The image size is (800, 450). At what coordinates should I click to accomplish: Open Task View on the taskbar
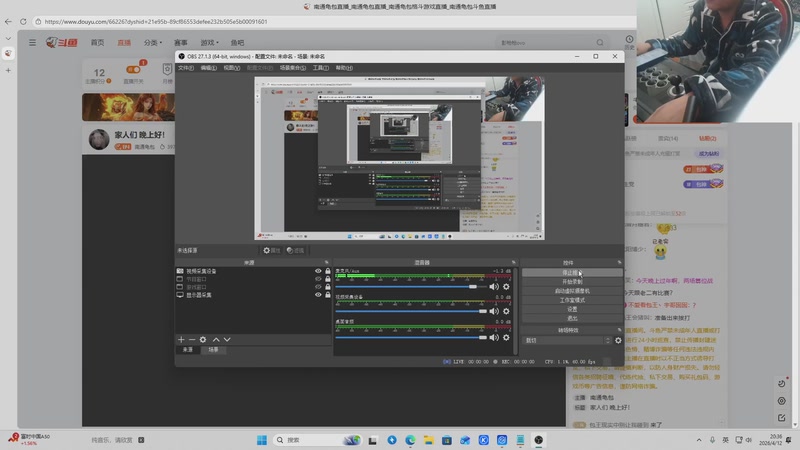coord(373,440)
